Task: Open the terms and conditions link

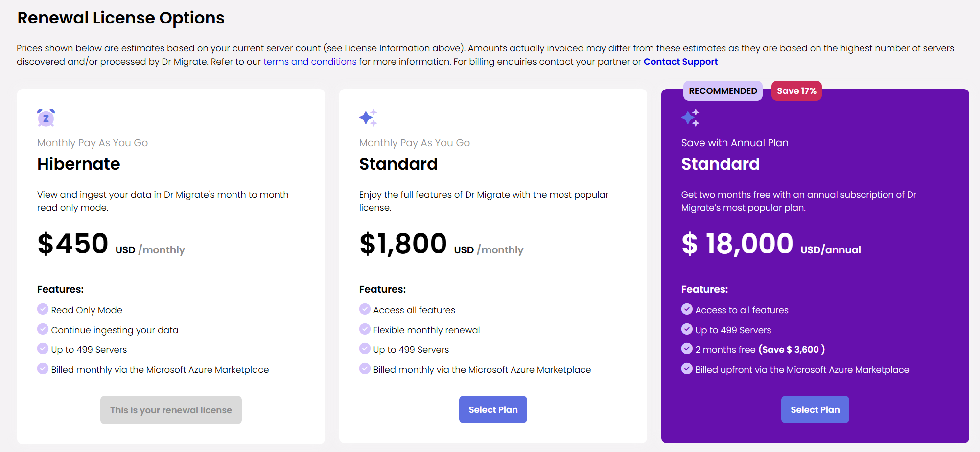Action: [x=310, y=62]
